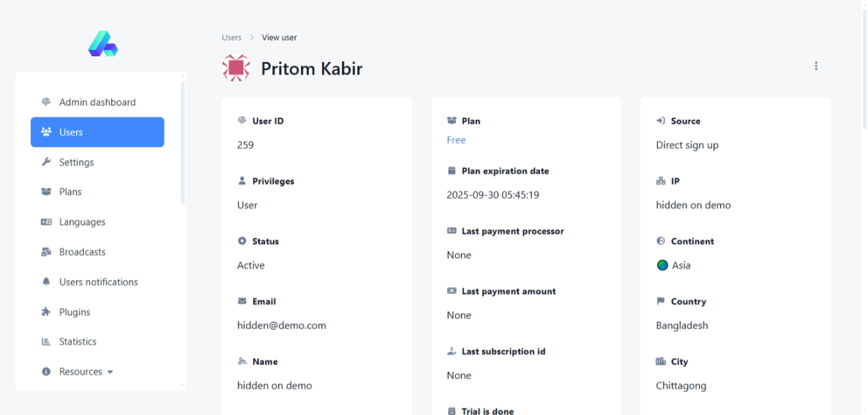This screenshot has height=415, width=868.
Task: Click the Languages icon in sidebar
Action: pyautogui.click(x=46, y=222)
